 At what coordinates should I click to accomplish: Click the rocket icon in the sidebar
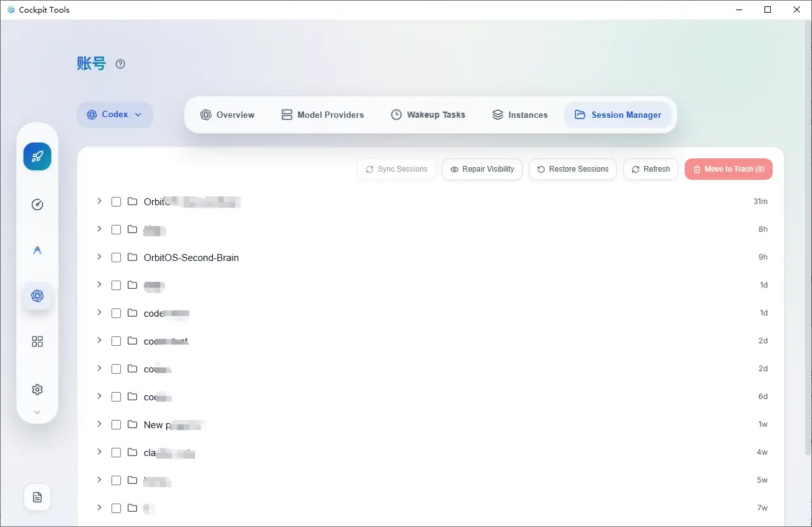(x=37, y=156)
